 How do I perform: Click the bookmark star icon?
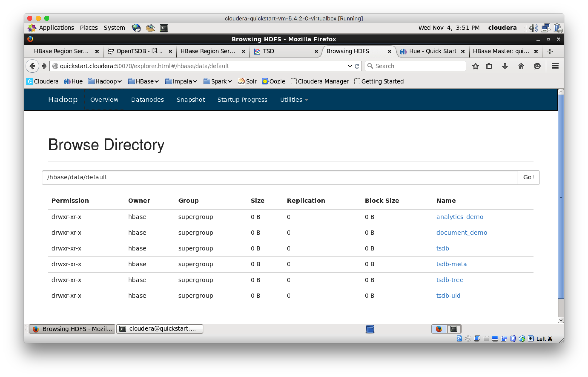pos(475,66)
